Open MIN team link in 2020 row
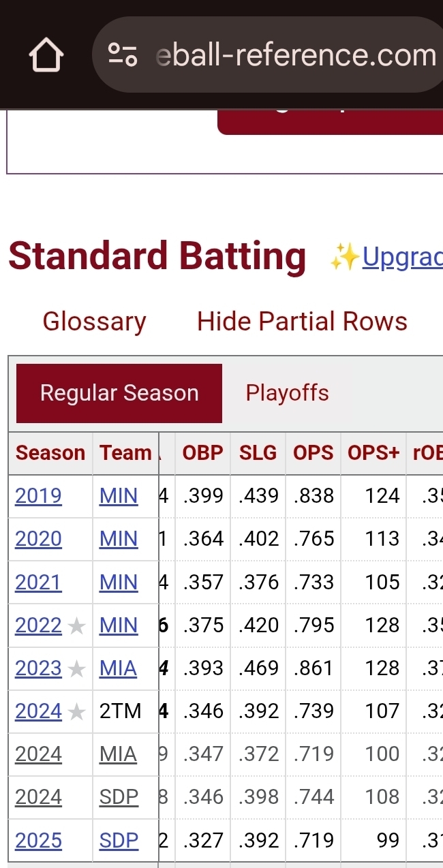The height and width of the screenshot is (868, 443). [119, 539]
